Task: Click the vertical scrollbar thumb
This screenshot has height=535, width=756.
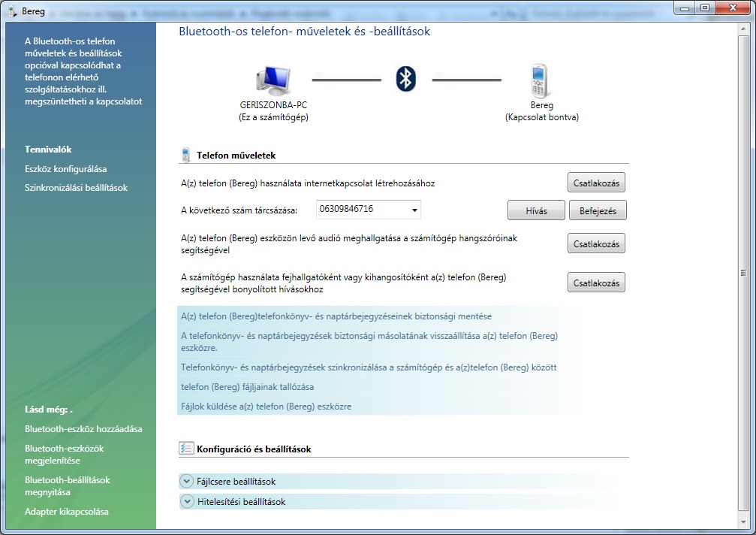Action: 743,273
